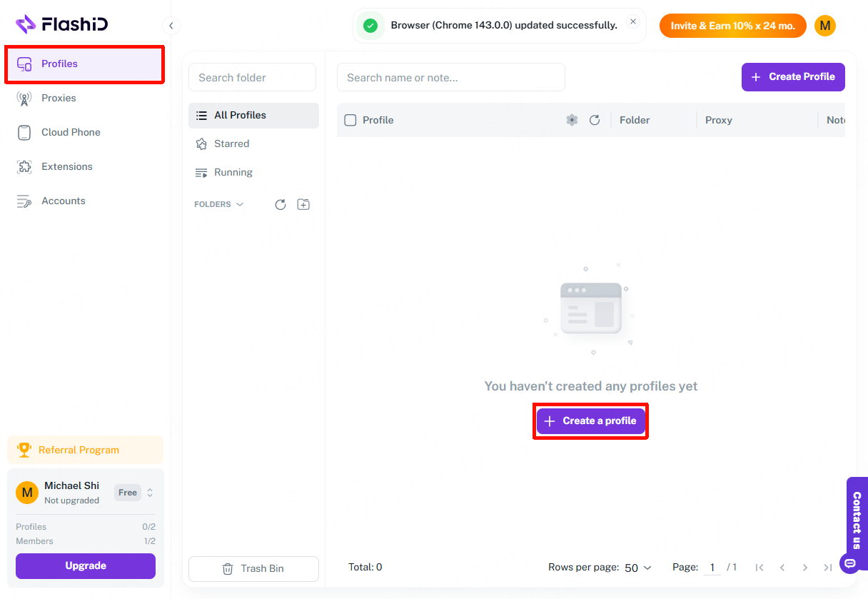This screenshot has height=599, width=868.
Task: Refresh the profile list table
Action: coord(595,120)
